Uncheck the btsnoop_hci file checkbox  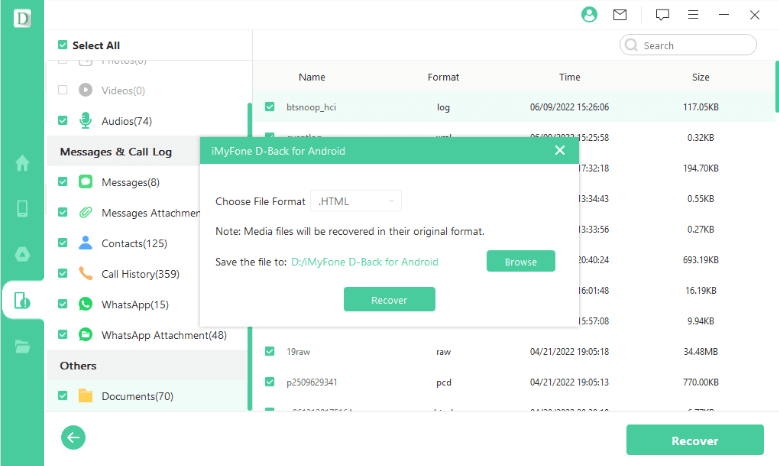pos(270,107)
